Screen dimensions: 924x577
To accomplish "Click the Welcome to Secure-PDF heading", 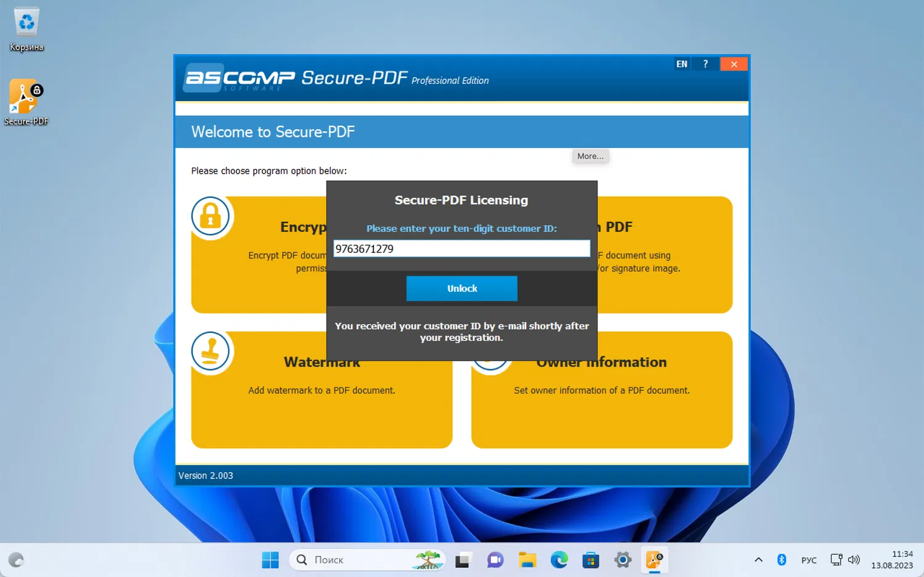I will [x=273, y=132].
